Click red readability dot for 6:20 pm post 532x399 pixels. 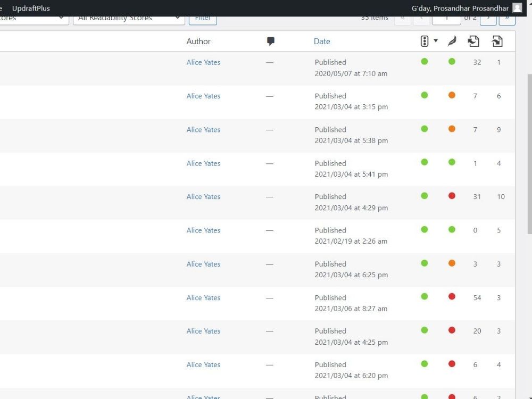coord(452,364)
